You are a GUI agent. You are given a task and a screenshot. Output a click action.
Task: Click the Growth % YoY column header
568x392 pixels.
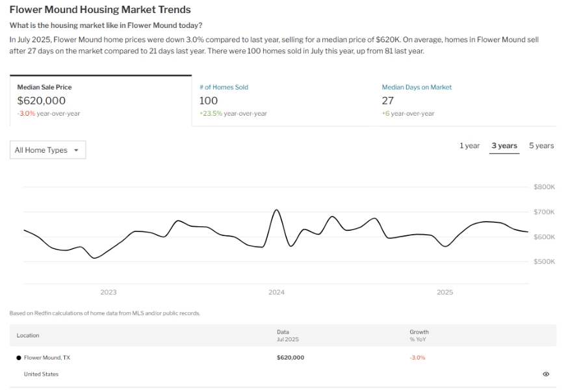coord(419,335)
